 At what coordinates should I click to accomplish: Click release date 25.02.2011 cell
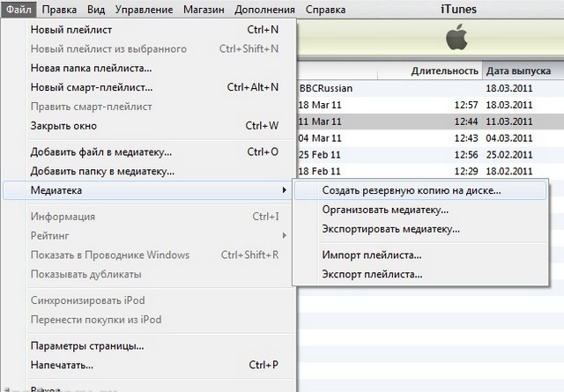click(x=509, y=155)
